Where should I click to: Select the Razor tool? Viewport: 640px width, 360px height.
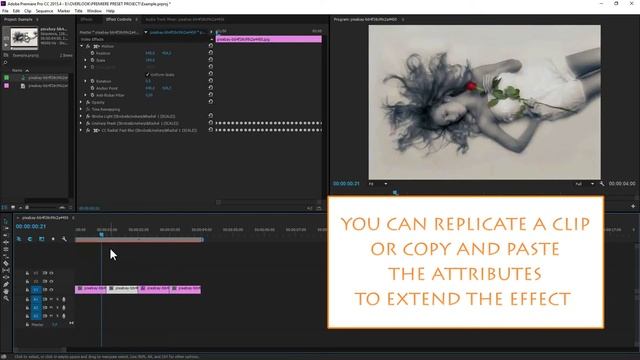pyautogui.click(x=6, y=263)
